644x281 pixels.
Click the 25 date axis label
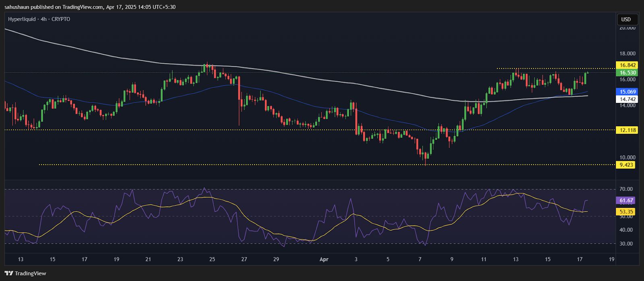[212, 259]
